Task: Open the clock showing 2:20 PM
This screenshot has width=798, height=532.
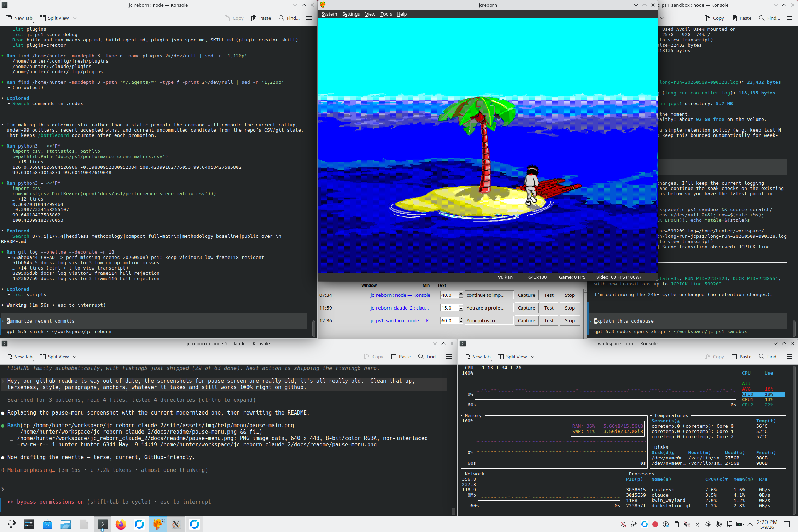Action: click(767, 524)
